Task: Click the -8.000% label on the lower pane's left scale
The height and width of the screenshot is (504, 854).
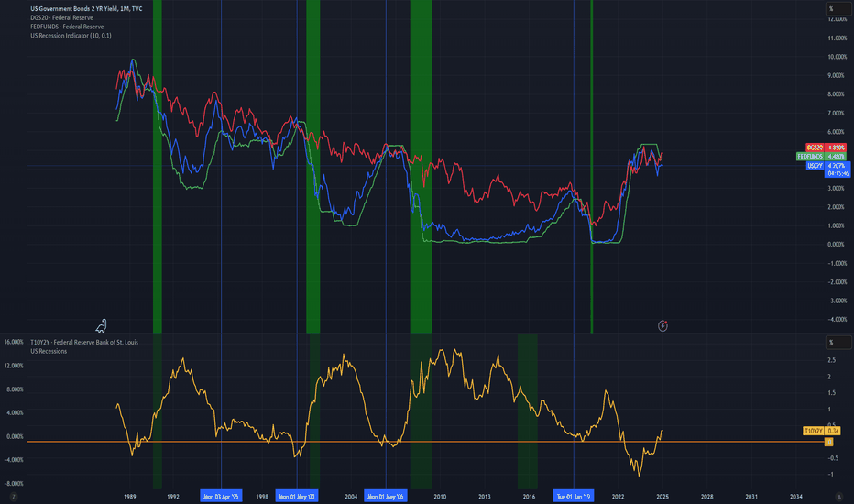Action: [14, 483]
